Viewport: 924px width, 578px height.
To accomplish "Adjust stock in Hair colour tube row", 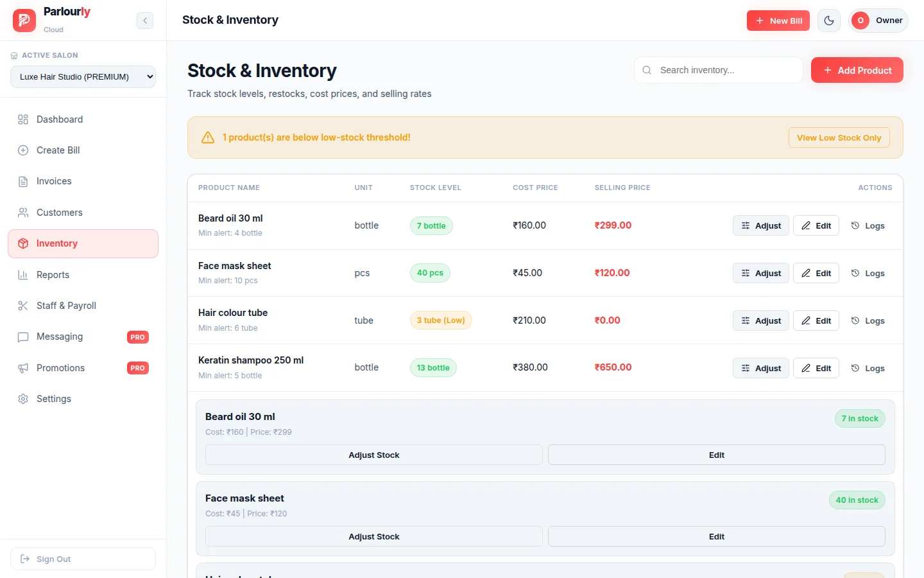I will 761,320.
